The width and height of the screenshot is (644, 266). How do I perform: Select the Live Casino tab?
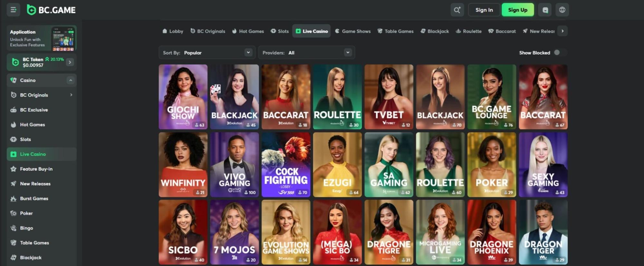pyautogui.click(x=312, y=31)
